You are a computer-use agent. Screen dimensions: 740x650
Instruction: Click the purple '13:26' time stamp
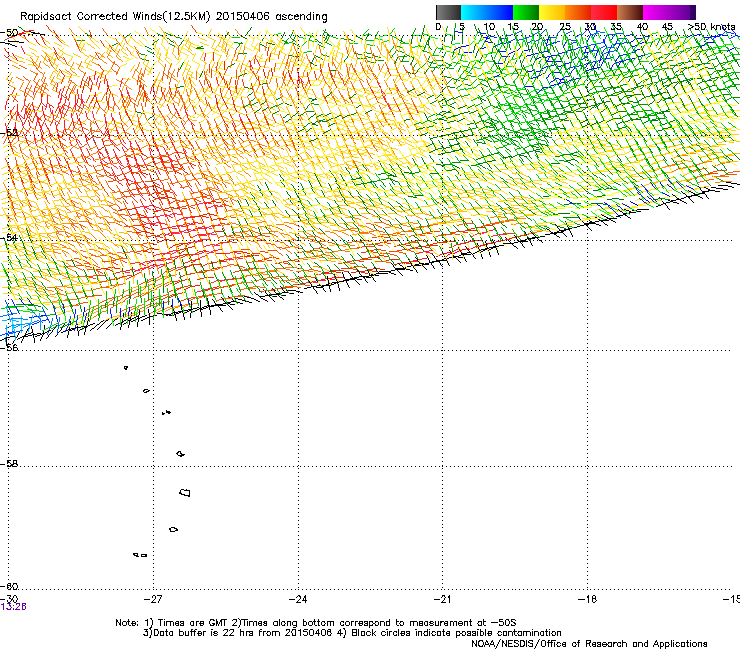[13, 607]
